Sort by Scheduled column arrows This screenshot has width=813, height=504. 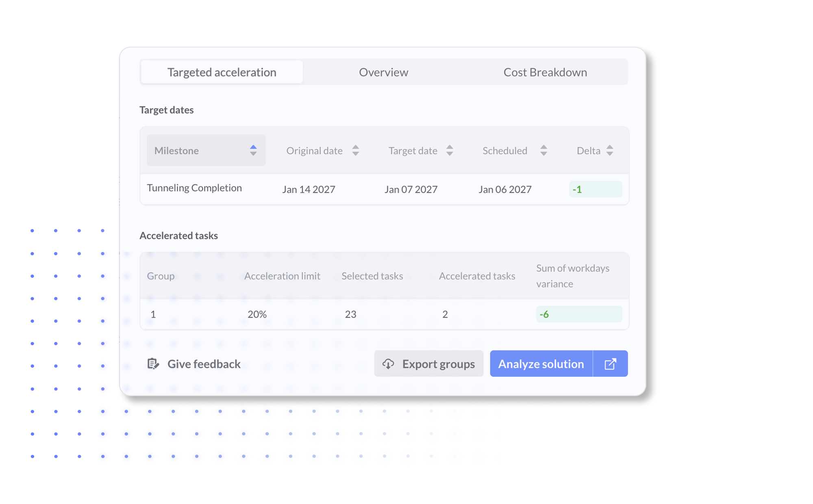(543, 150)
